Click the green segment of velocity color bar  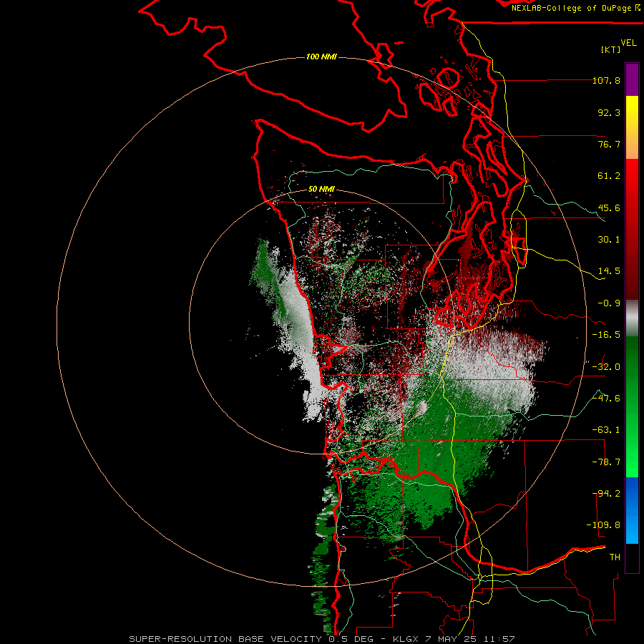click(632, 406)
